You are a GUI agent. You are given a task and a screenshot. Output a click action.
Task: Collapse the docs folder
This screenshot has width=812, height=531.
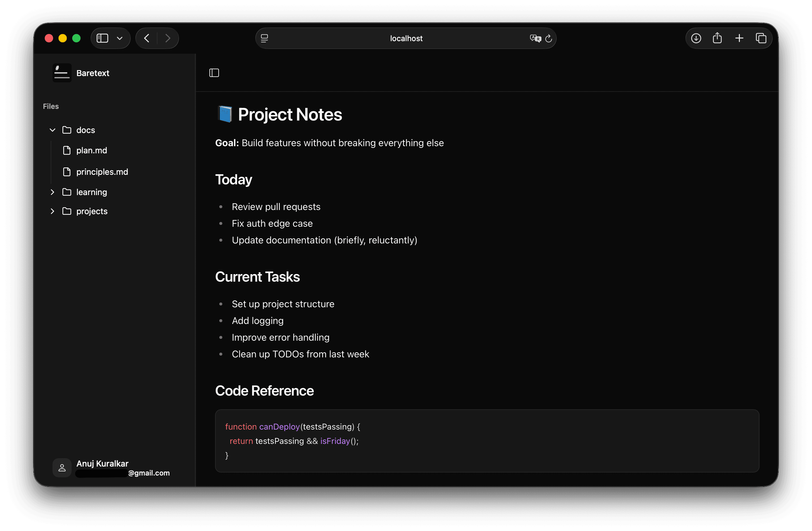pyautogui.click(x=53, y=130)
